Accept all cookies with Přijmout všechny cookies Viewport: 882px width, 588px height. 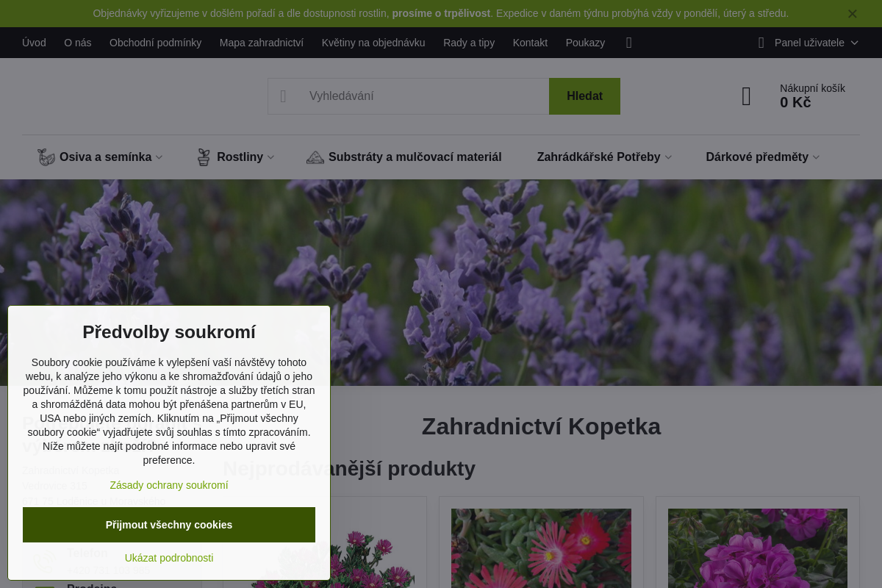coord(169,525)
